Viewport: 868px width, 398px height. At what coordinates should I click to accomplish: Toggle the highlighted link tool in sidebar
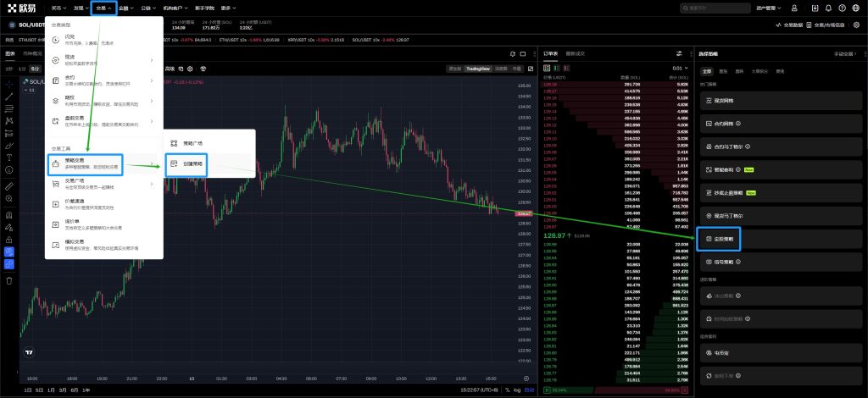coord(8,264)
